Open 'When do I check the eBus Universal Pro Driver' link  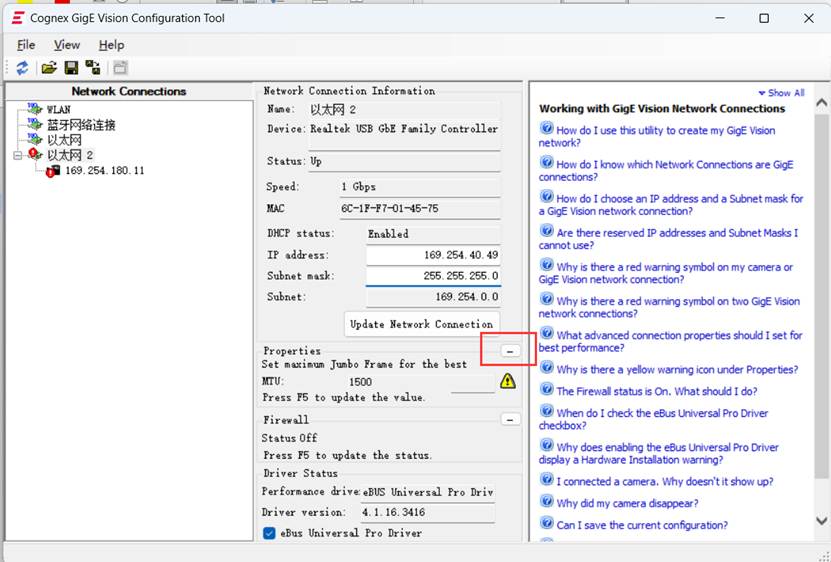click(653, 419)
